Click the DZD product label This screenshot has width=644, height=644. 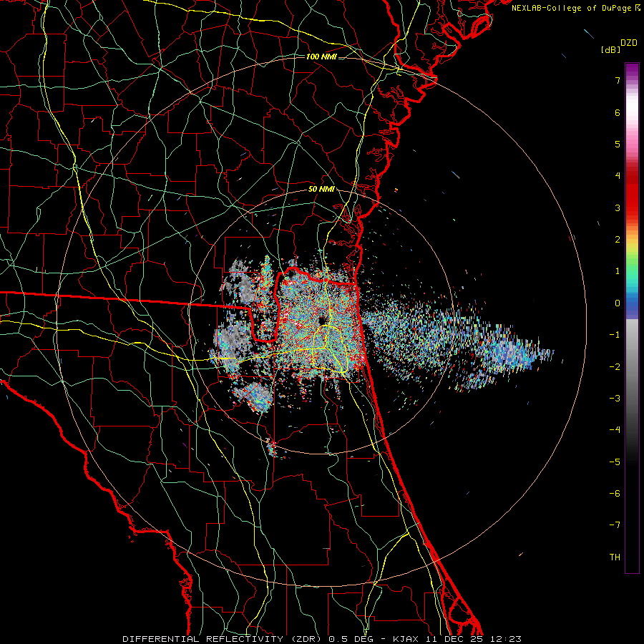629,43
